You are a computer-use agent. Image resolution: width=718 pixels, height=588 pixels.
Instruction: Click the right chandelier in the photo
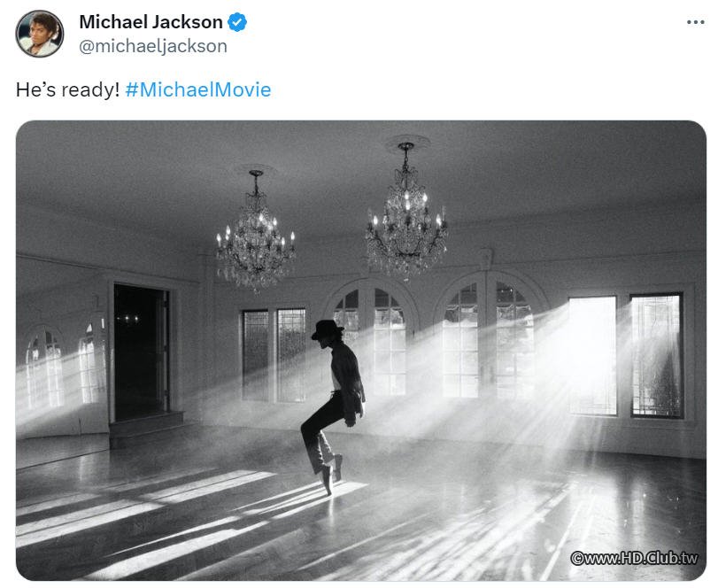(406, 211)
